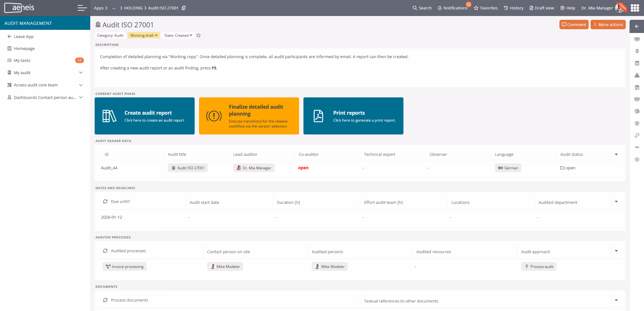This screenshot has height=311, width=644.
Task: Click the double-line sidebar icon
Action: pos(637,147)
